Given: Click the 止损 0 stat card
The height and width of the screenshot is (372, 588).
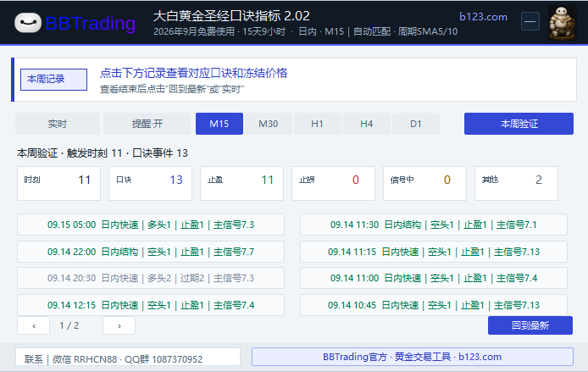Looking at the screenshot, I should click(x=333, y=183).
